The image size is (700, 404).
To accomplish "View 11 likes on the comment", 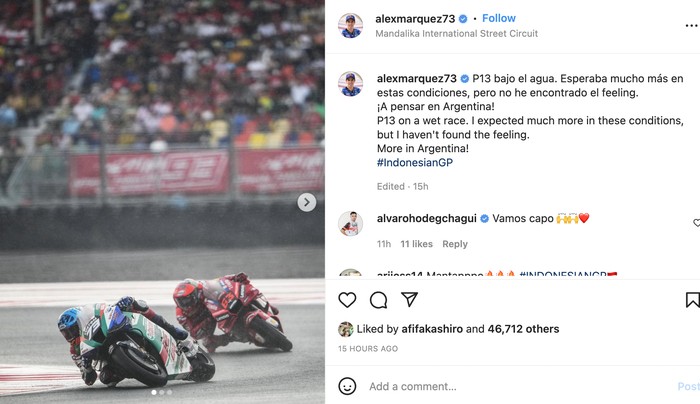I will pos(416,244).
